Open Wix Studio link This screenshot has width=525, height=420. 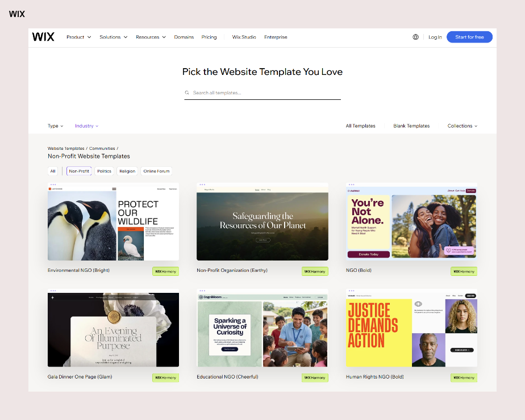[244, 37]
